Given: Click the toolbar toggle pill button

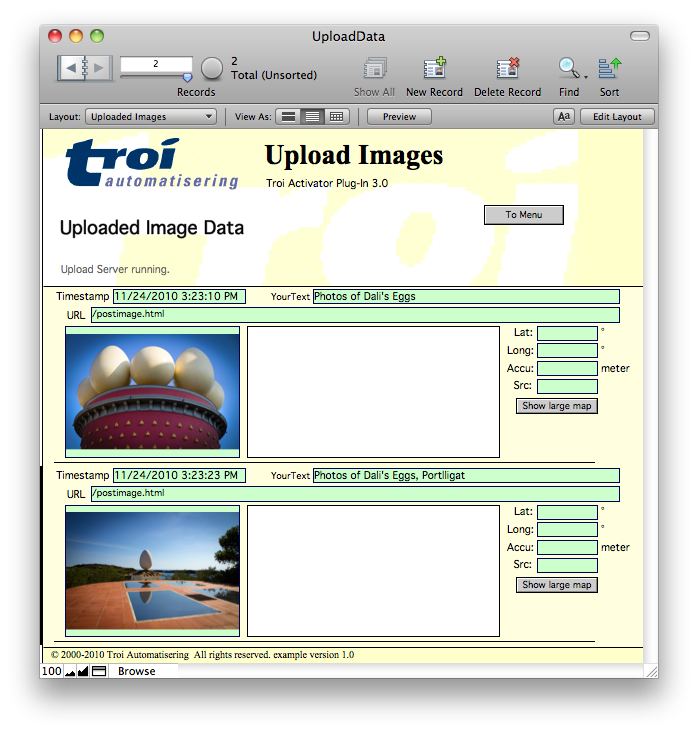Looking at the screenshot, I should tap(640, 36).
